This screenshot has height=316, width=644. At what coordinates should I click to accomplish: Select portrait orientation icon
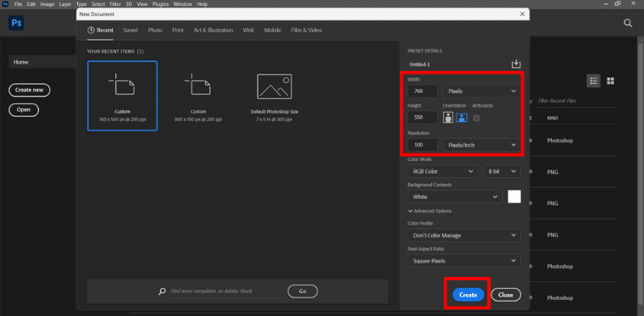pyautogui.click(x=447, y=118)
